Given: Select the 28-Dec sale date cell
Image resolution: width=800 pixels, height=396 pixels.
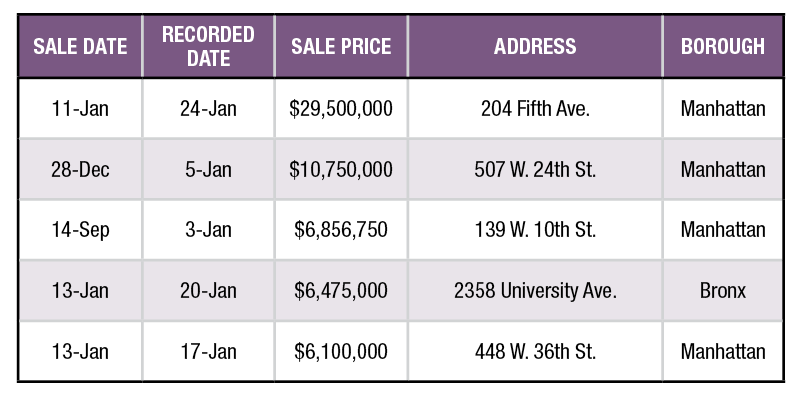Looking at the screenshot, I should click(x=80, y=169).
